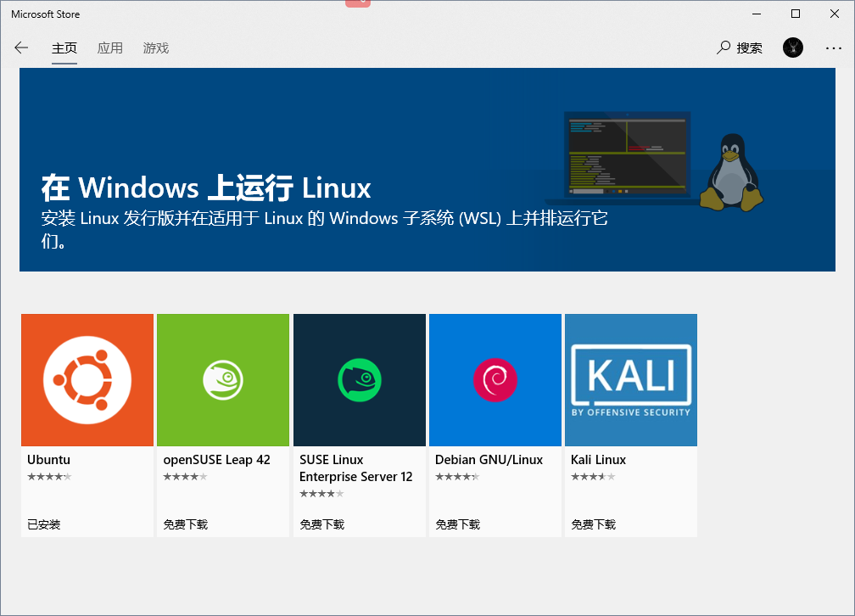The image size is (855, 616).
Task: Open the 主页 tab
Action: [x=64, y=48]
